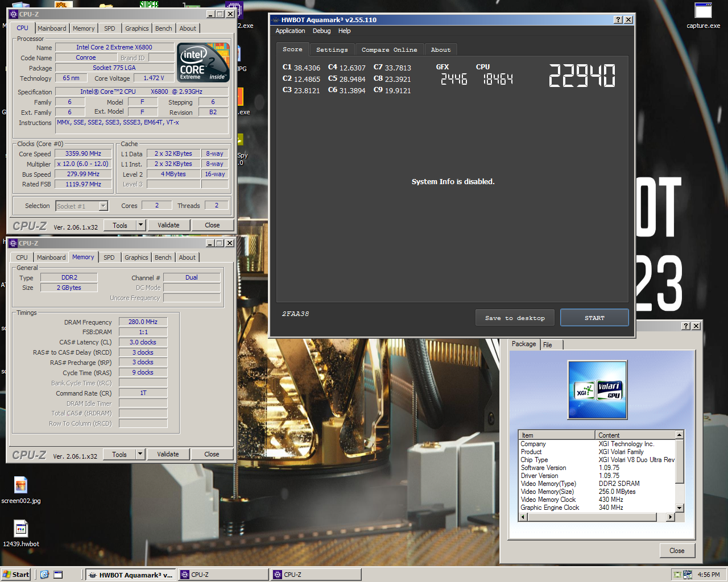Open the Help menu in Aquamark3
The height and width of the screenshot is (582, 728).
point(344,31)
